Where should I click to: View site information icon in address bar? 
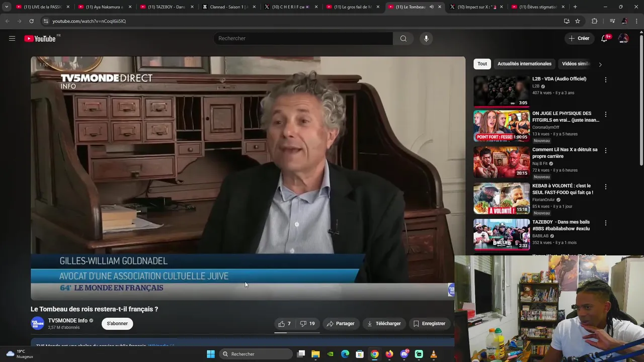pyautogui.click(x=46, y=21)
